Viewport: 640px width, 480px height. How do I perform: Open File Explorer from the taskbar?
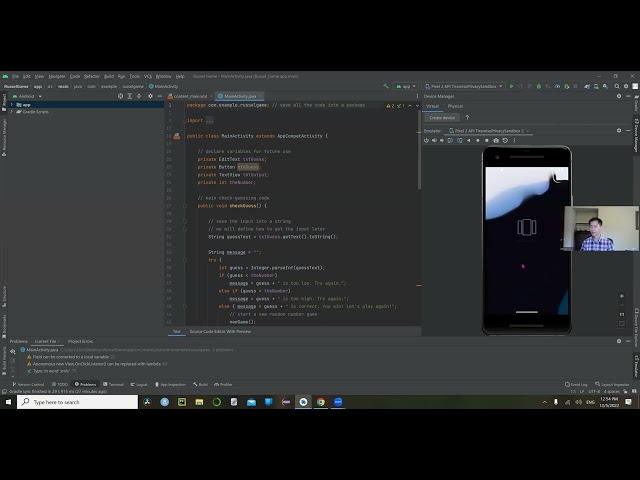(x=199, y=402)
